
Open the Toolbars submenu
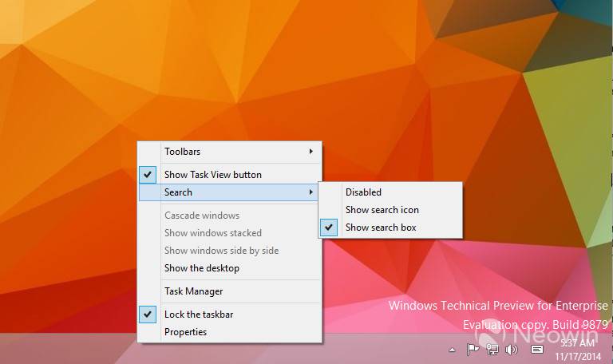tap(230, 152)
